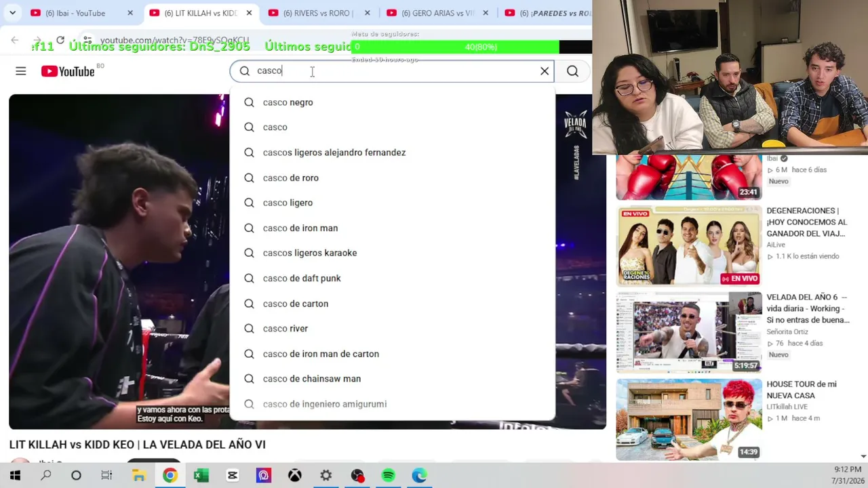The width and height of the screenshot is (868, 488).
Task: Choose the 'casco de roro' suggestion
Action: pos(392,178)
